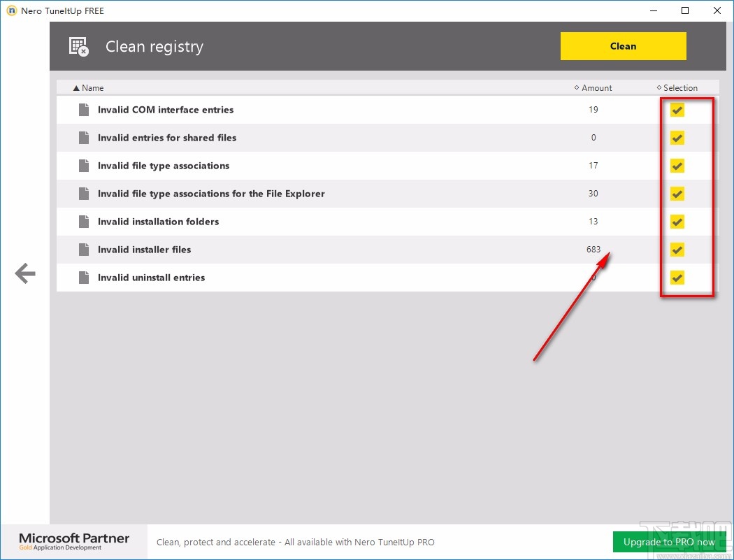Screen dimensions: 734x560
Task: Close the Nero TuneItUp window
Action: (x=717, y=10)
